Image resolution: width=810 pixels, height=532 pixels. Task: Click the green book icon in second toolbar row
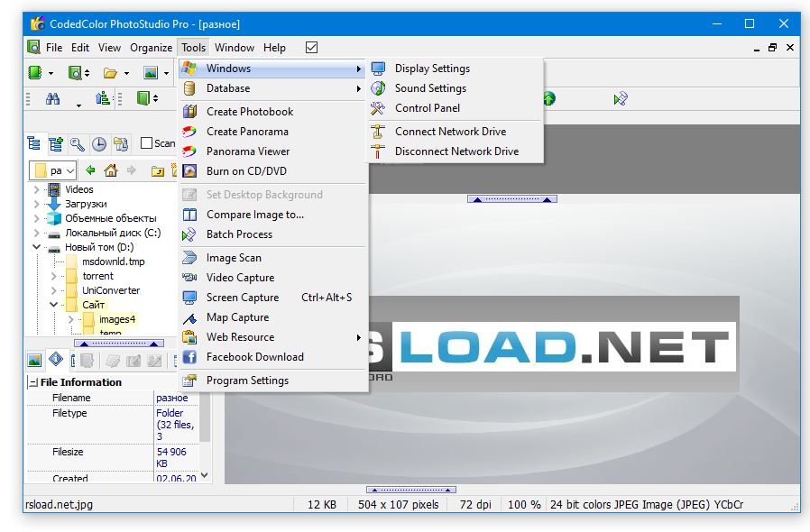143,98
